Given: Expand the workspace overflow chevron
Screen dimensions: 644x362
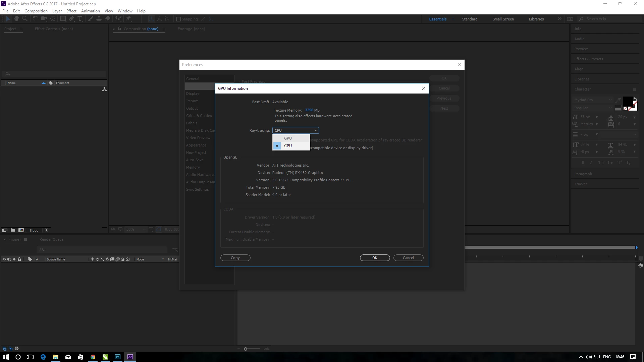Looking at the screenshot, I should 559,19.
